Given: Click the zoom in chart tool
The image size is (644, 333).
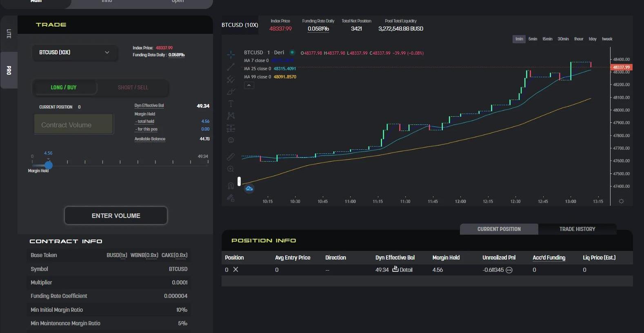Looking at the screenshot, I should pyautogui.click(x=231, y=169).
